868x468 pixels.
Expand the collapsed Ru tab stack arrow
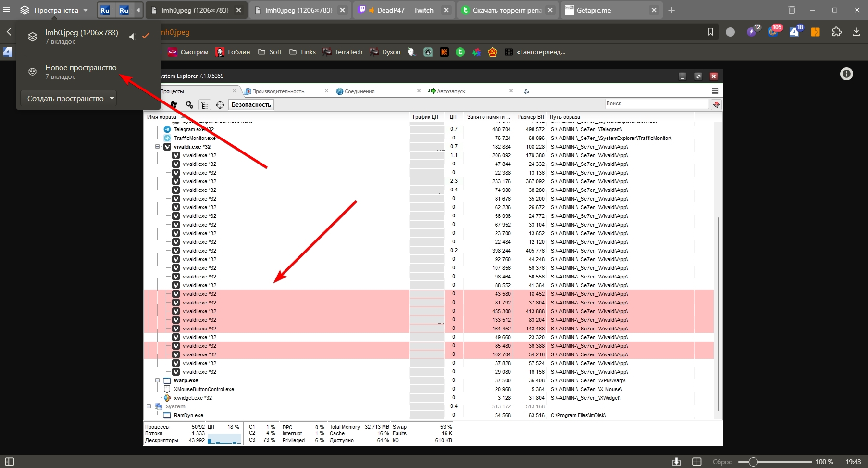(x=138, y=10)
